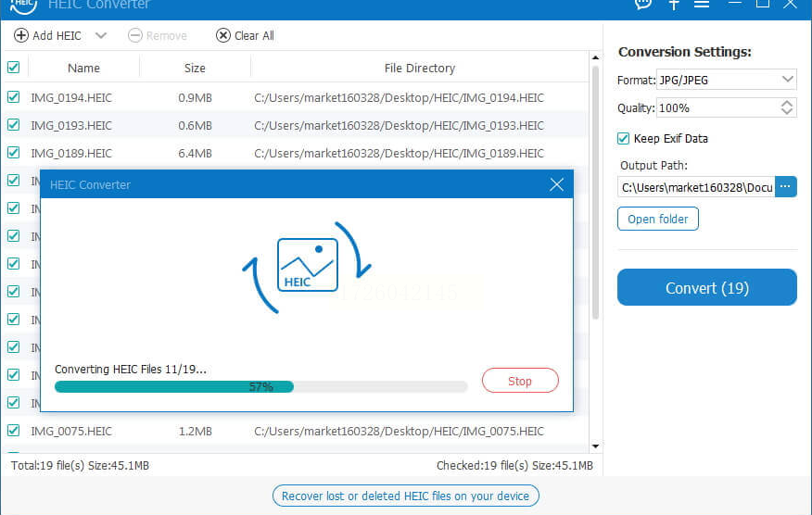This screenshot has height=515, width=812.
Task: Click Recover lost or deleted HEIC files link
Action: coord(405,496)
